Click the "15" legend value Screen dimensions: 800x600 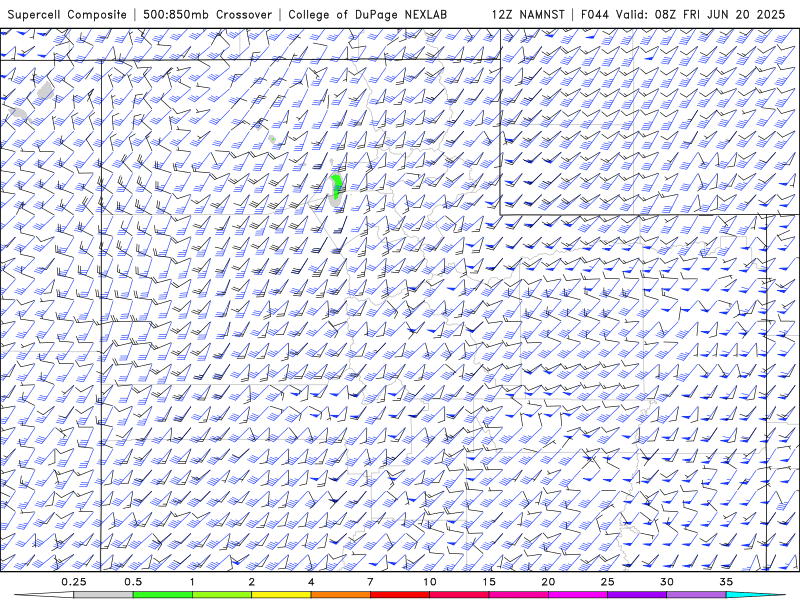[x=489, y=582]
